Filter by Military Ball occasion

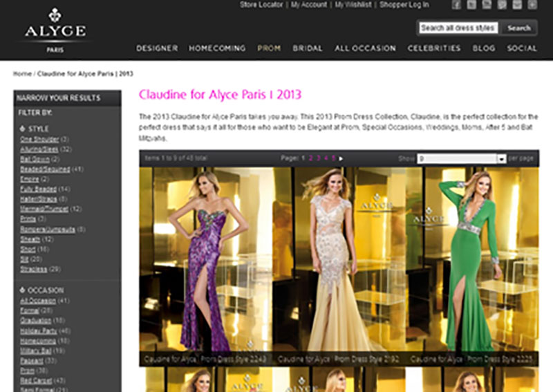pos(36,351)
